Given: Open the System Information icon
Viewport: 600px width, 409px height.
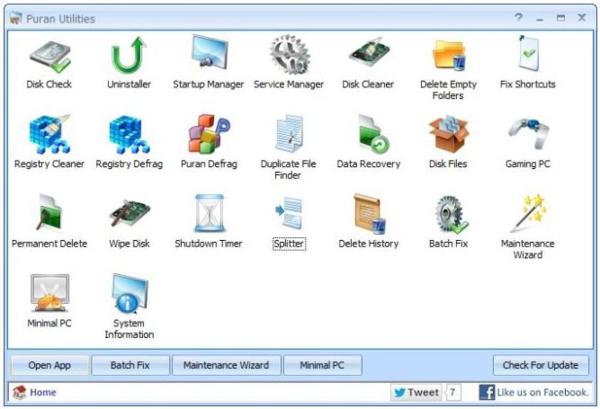Looking at the screenshot, I should click(130, 293).
